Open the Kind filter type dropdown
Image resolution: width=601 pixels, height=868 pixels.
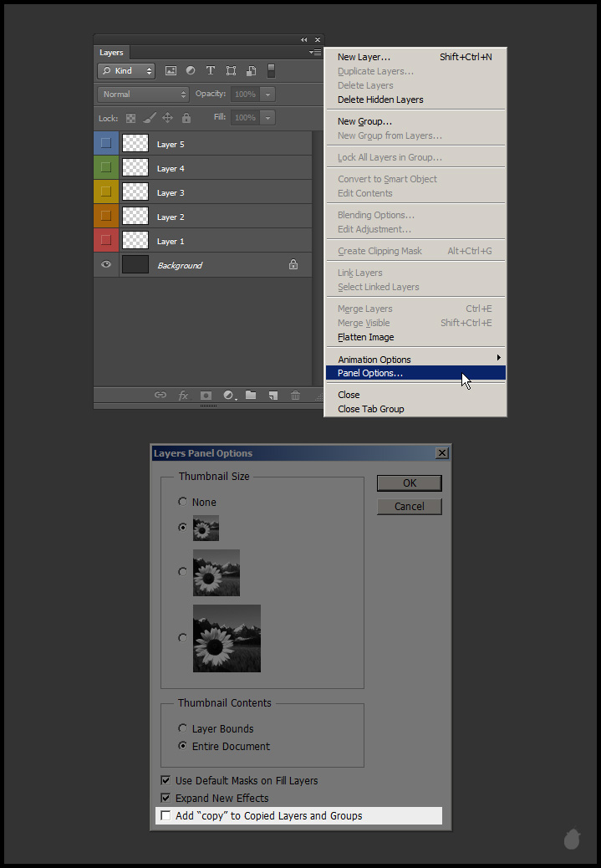pos(126,71)
